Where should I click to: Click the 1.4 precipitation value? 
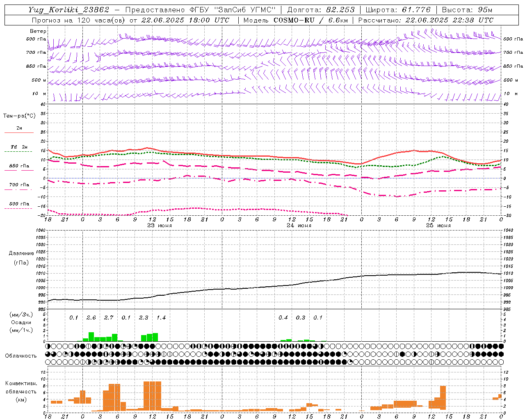161,318
